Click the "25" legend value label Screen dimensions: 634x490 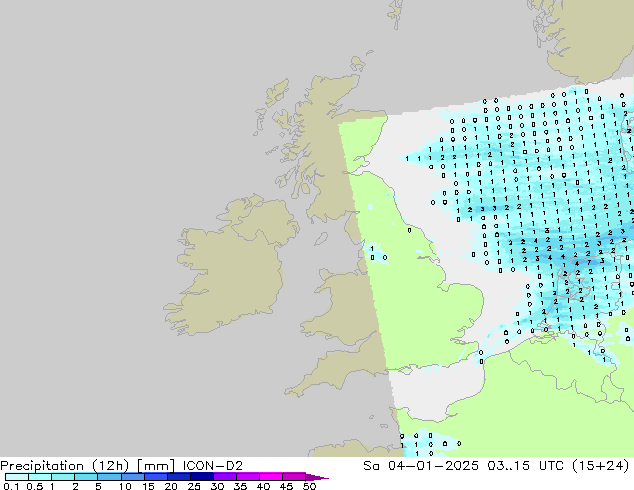pos(194,486)
